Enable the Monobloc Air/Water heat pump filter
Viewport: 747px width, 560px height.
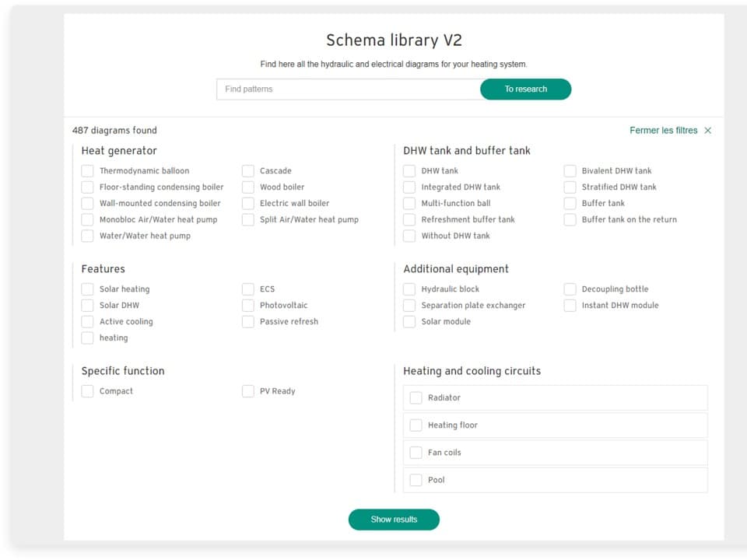[87, 219]
